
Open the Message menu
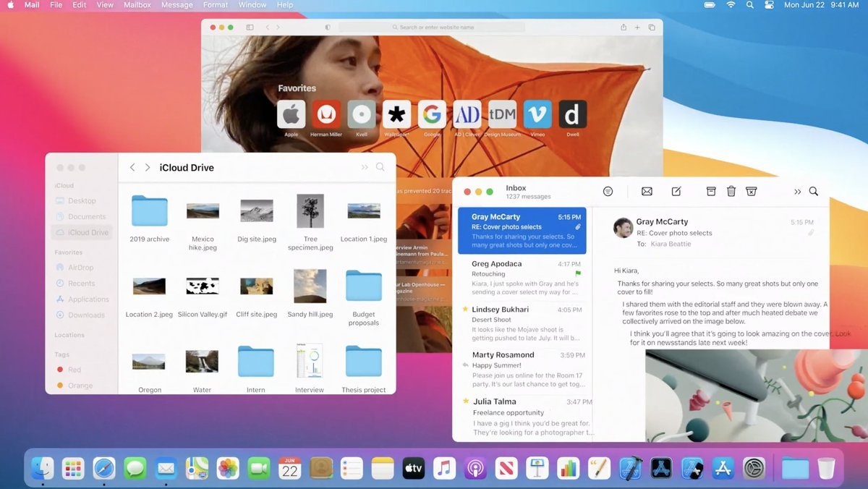tap(177, 5)
